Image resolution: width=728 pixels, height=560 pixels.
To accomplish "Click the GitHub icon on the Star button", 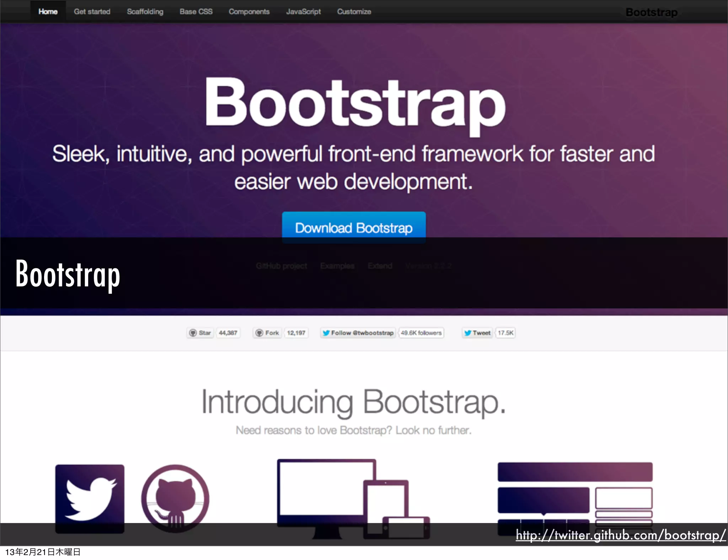I will pos(193,333).
